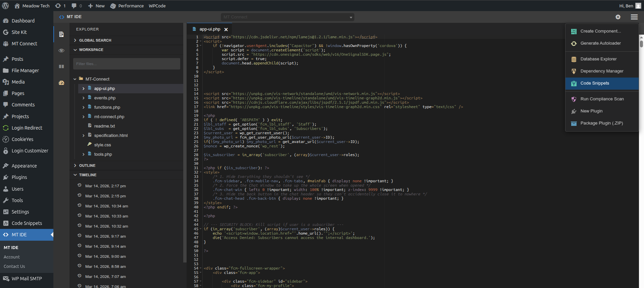Collapse the Timeline section

126,175
